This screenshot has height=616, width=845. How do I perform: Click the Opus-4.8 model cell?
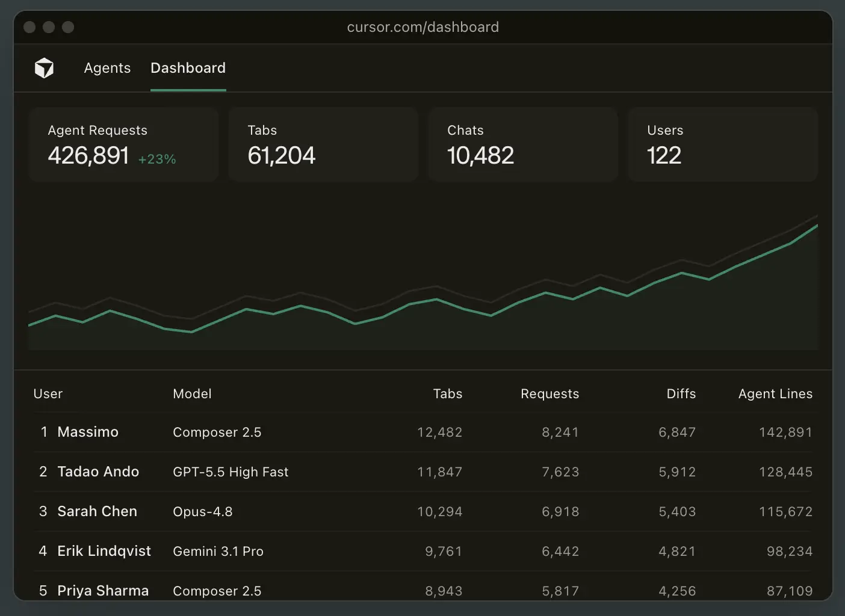(x=202, y=512)
